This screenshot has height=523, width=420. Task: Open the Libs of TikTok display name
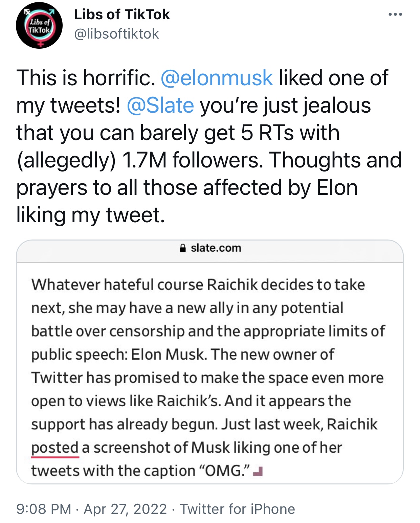coord(122,15)
